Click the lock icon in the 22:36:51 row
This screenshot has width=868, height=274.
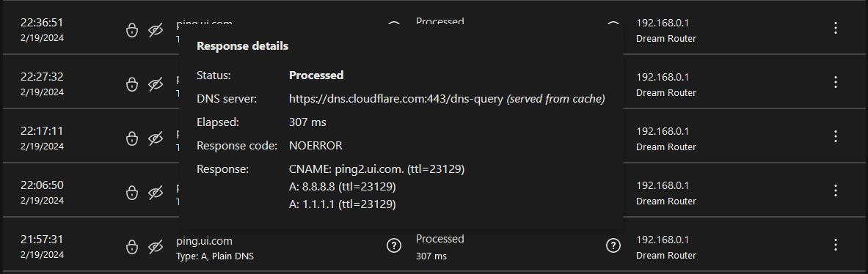click(x=131, y=30)
